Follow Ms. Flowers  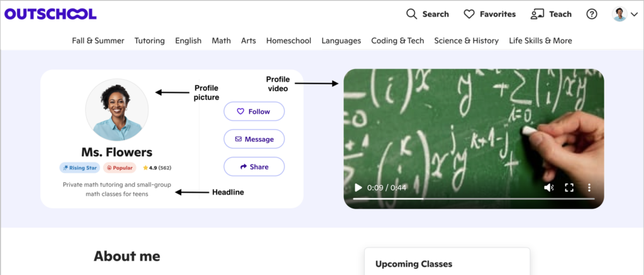[x=254, y=112]
